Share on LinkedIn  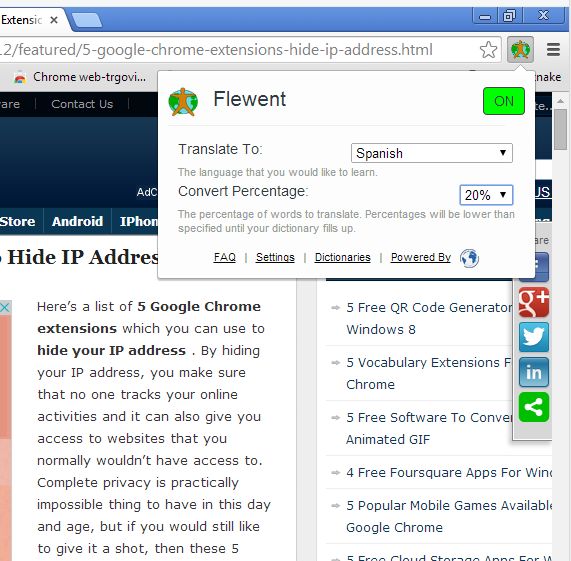click(533, 372)
